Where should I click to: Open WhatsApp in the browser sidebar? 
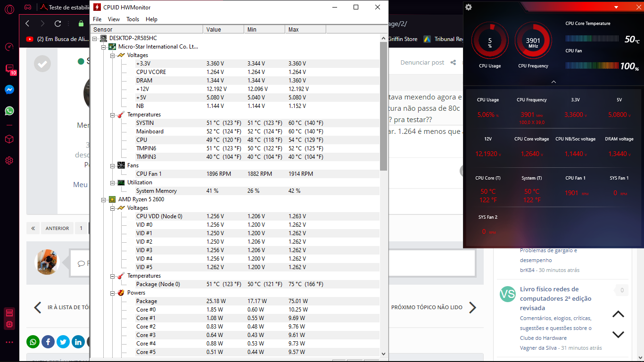(x=9, y=111)
